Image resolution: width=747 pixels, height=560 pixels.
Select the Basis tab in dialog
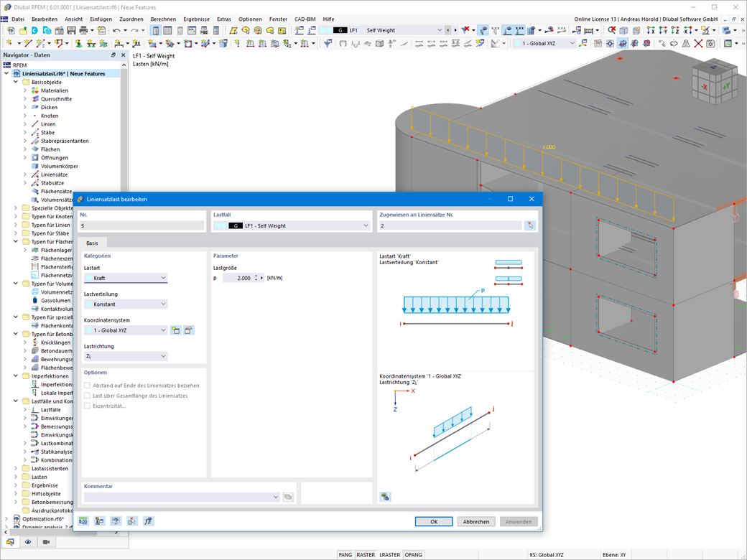pyautogui.click(x=92, y=243)
